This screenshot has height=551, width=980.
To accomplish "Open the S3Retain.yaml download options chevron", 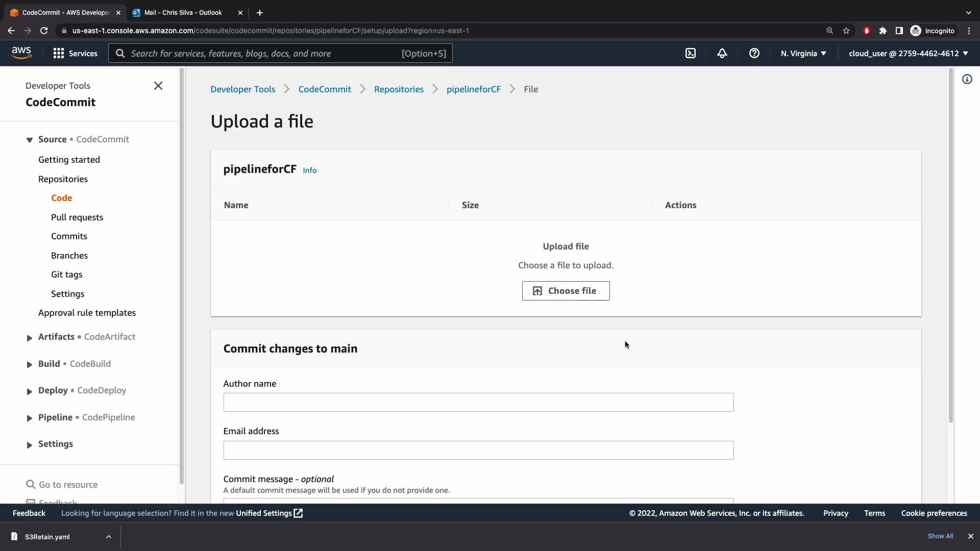I will pos(109,537).
